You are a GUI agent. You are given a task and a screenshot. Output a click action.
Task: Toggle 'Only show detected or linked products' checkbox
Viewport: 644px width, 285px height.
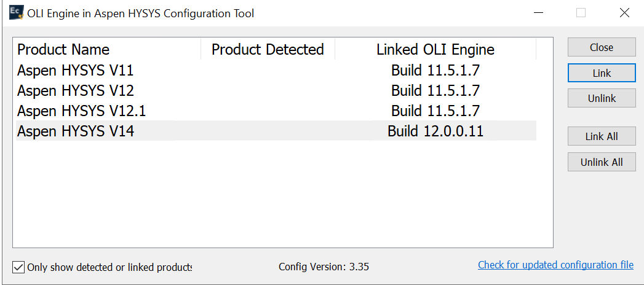point(18,267)
